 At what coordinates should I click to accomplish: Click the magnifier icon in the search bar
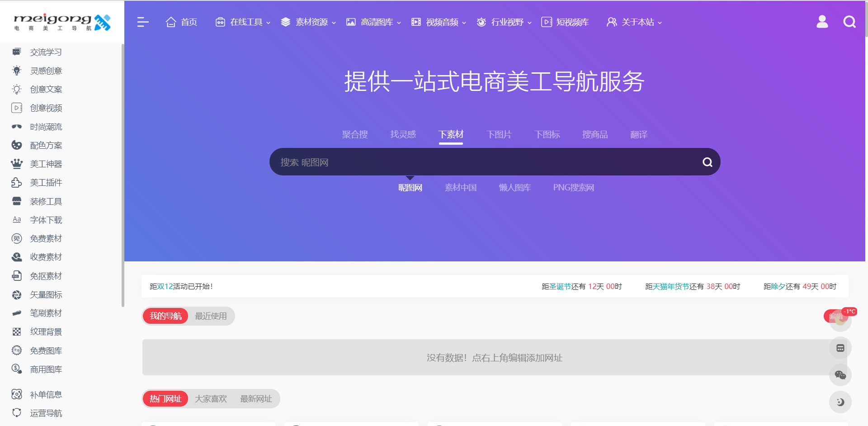(x=707, y=161)
